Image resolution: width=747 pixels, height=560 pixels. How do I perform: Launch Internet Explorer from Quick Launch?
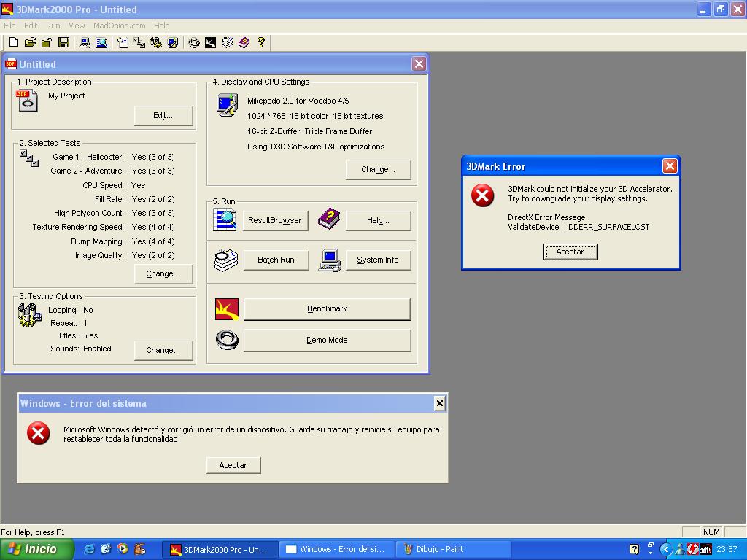coord(89,549)
